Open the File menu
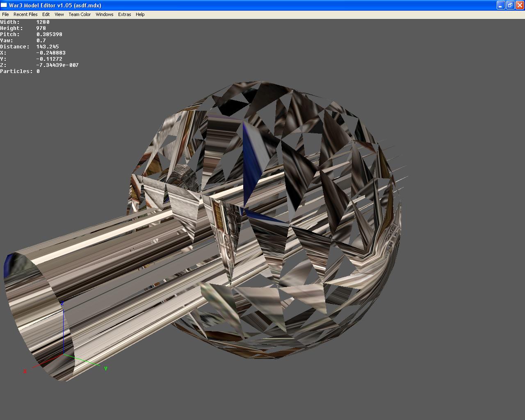Viewport: 525px width, 420px height. coord(5,14)
